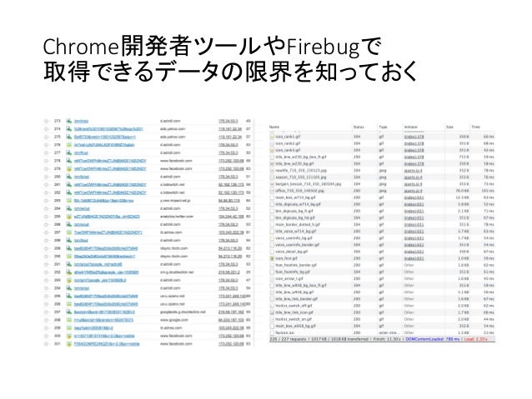This screenshot has height=399, width=532.
Task: Open jquery initiator link for office_710_310 jpg
Action: 413,191
